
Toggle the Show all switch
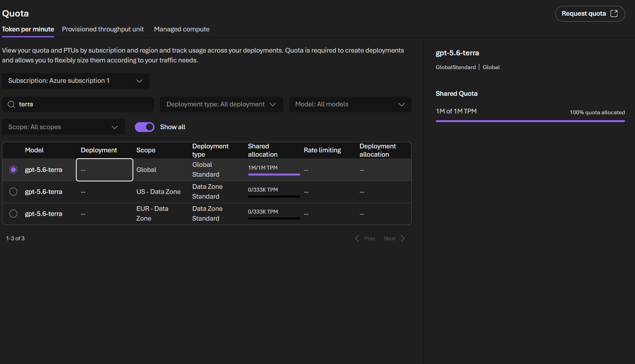point(145,127)
